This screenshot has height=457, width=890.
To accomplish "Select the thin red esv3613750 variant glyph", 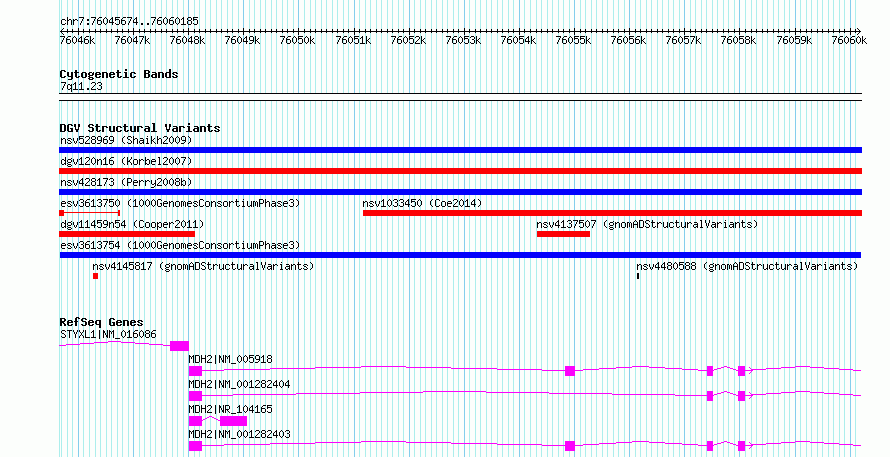I will coord(89,213).
